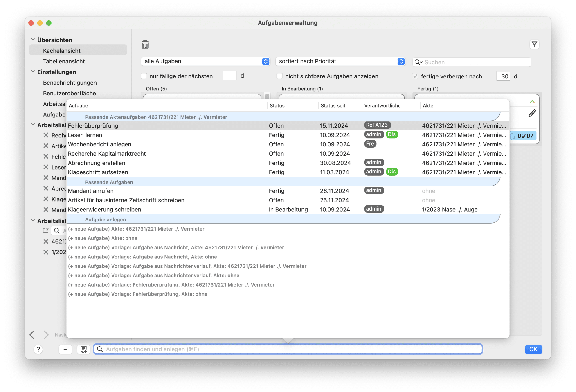This screenshot has width=576, height=392.
Task: Open the filter funnel icon
Action: (x=534, y=45)
